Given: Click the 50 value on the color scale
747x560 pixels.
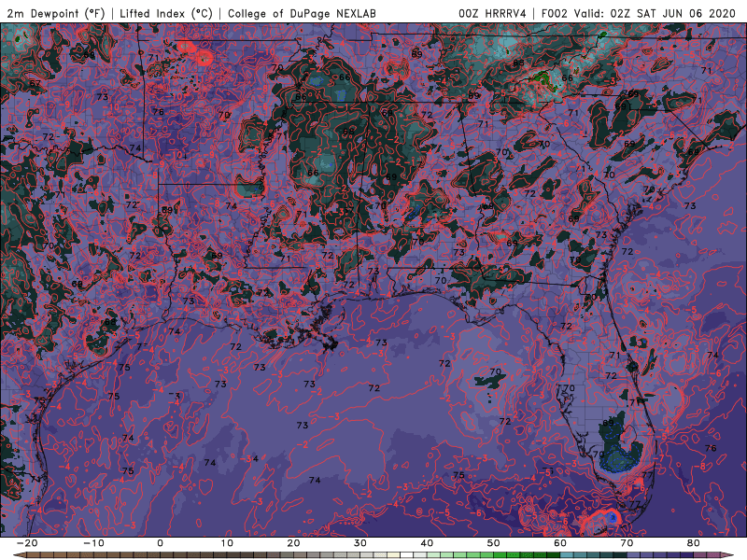Looking at the screenshot, I should pyautogui.click(x=494, y=543).
